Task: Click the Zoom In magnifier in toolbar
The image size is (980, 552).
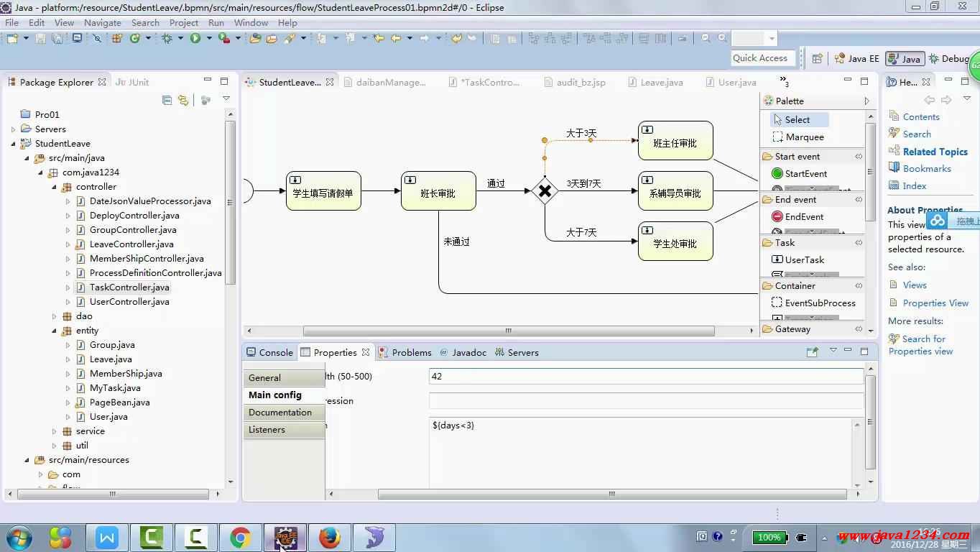Action: point(722,38)
